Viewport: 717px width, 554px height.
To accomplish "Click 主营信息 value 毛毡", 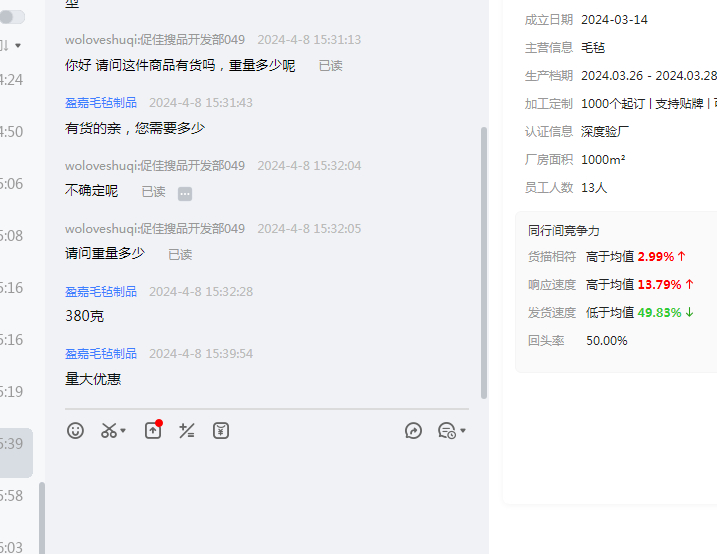I will pos(593,48).
